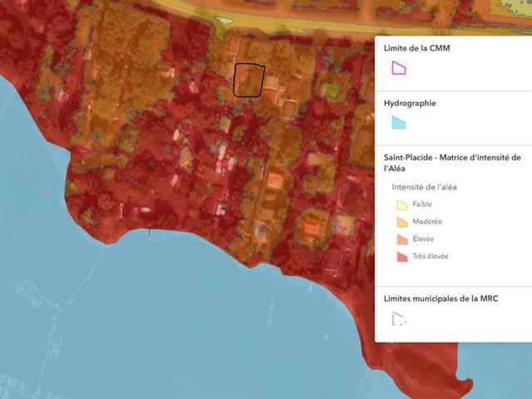Open the 'Saint-Placide - Matrice d'intensité de l'Aléa' heading

(452, 162)
